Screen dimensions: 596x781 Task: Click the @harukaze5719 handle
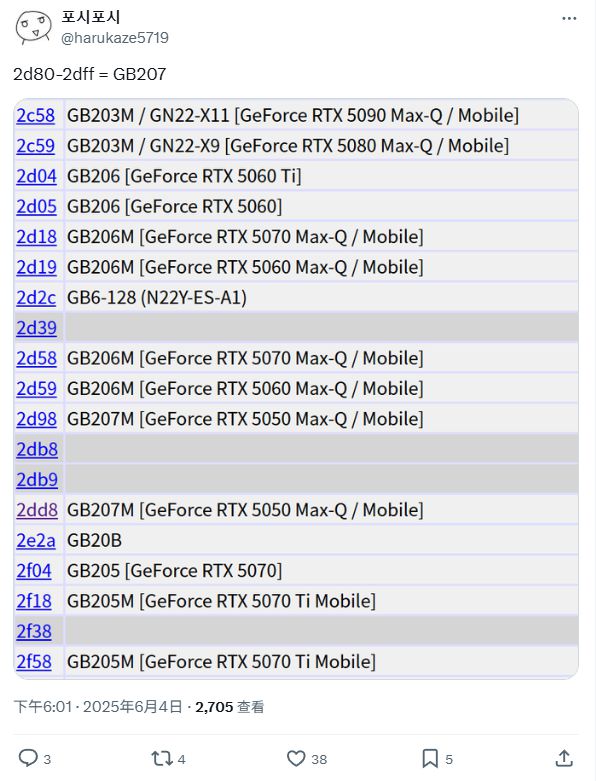115,38
